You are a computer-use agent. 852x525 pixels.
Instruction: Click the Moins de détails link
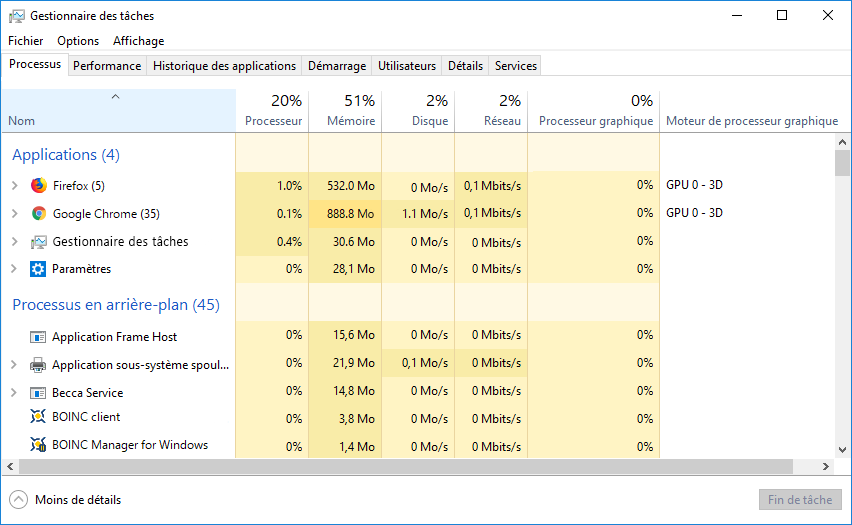click(78, 500)
